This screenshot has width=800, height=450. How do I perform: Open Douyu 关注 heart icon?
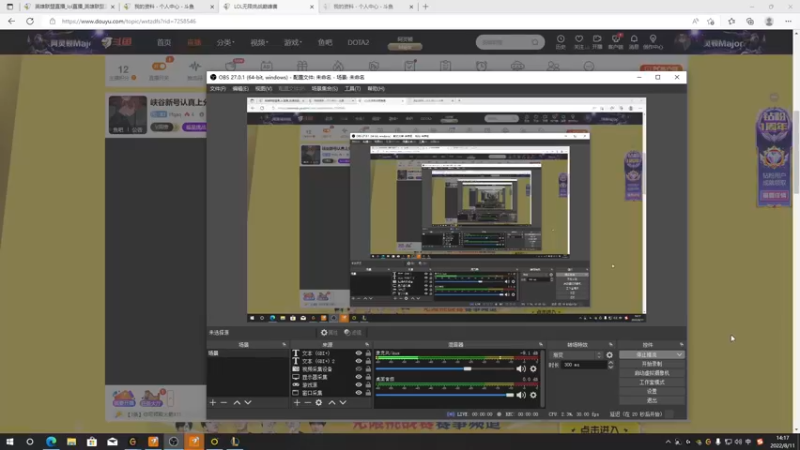coord(579,42)
